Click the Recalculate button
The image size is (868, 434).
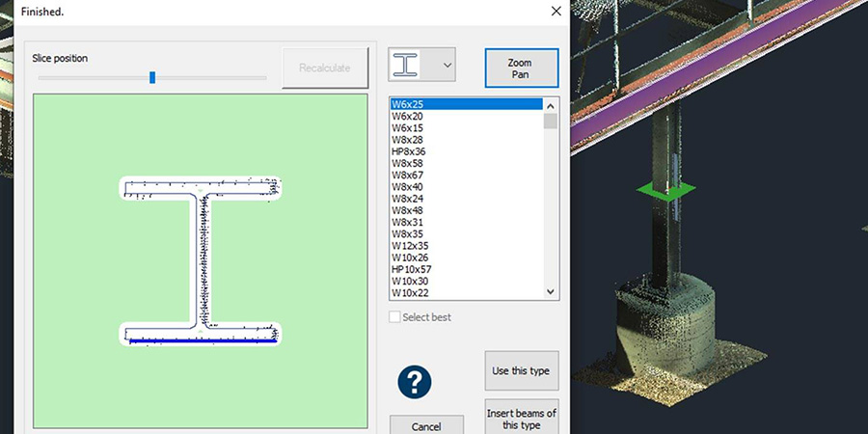click(x=325, y=68)
